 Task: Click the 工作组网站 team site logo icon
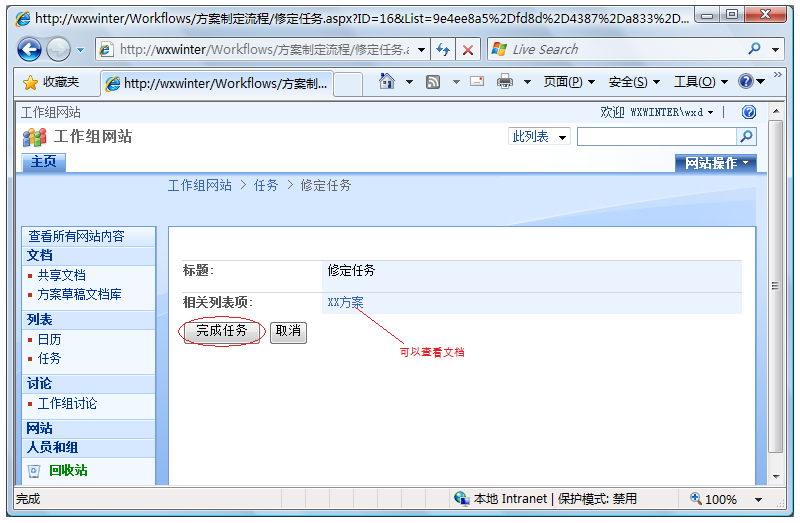point(35,137)
